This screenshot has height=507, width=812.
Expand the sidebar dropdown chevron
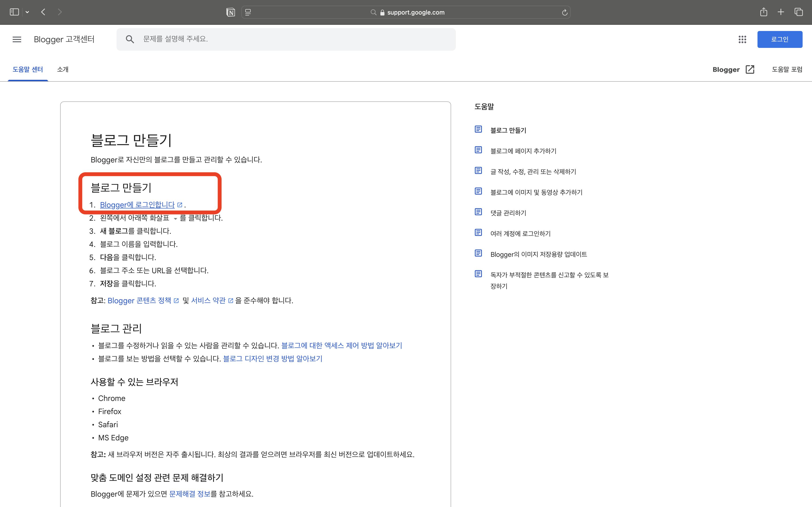27,12
